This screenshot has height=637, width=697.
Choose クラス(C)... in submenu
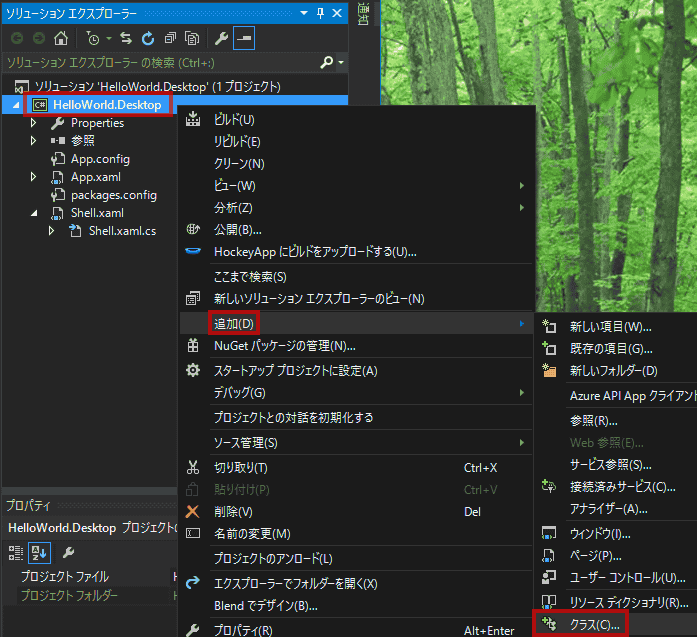[x=616, y=625]
